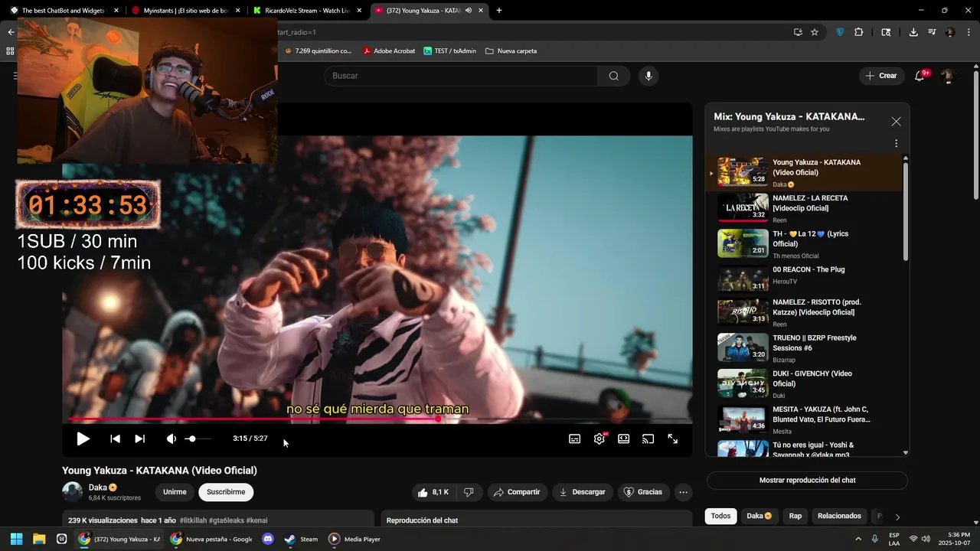Play 00 REACON - The Plug
The image size is (980, 551).
coord(804,279)
